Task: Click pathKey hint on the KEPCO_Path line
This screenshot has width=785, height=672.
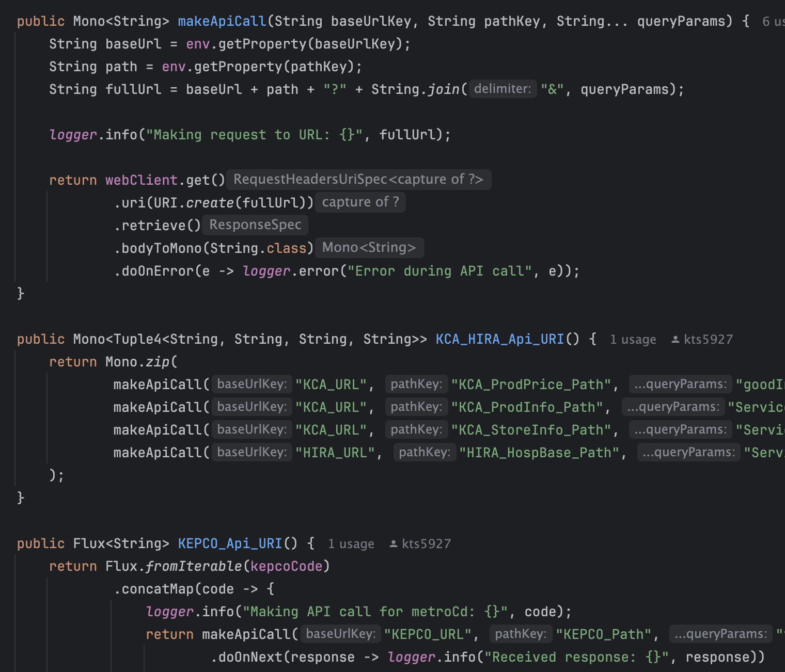Action: pos(521,634)
